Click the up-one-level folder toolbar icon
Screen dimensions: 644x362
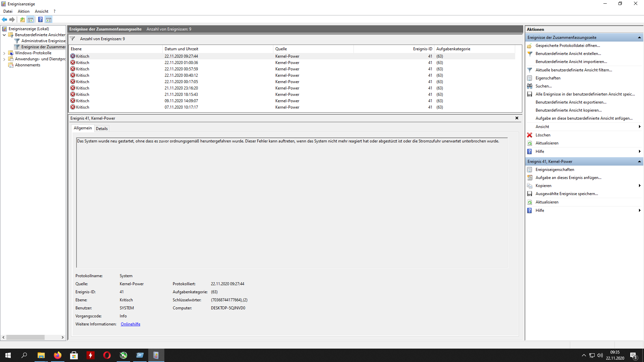click(x=22, y=19)
